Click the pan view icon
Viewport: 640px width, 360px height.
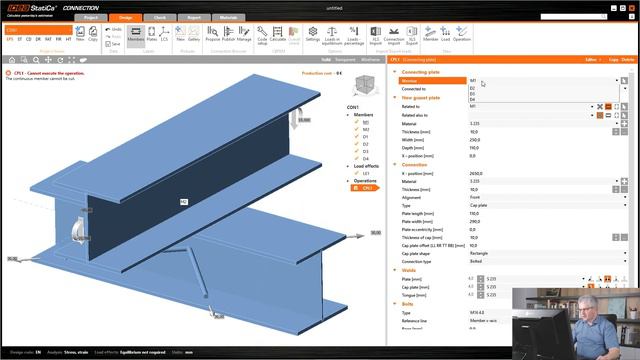tap(48, 60)
